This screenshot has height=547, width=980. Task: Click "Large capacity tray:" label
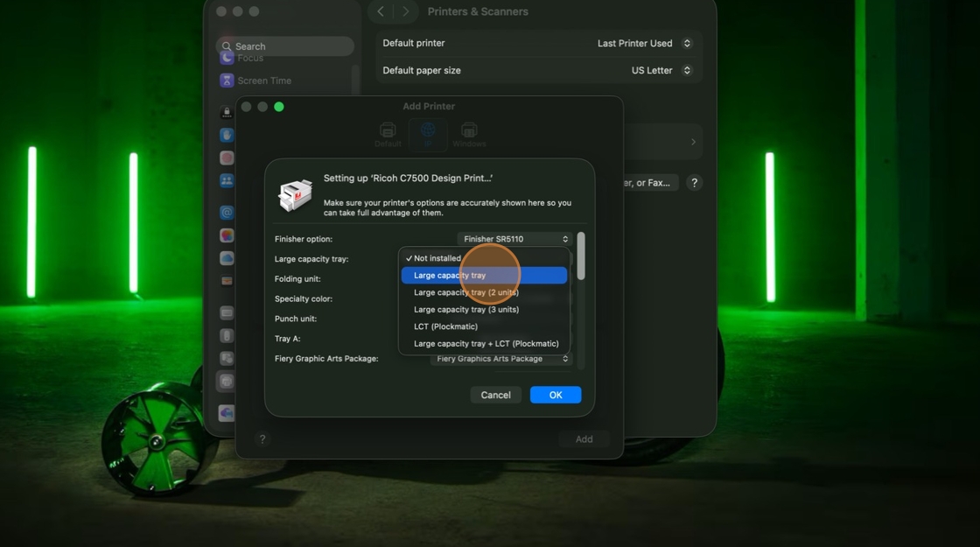pyautogui.click(x=311, y=259)
